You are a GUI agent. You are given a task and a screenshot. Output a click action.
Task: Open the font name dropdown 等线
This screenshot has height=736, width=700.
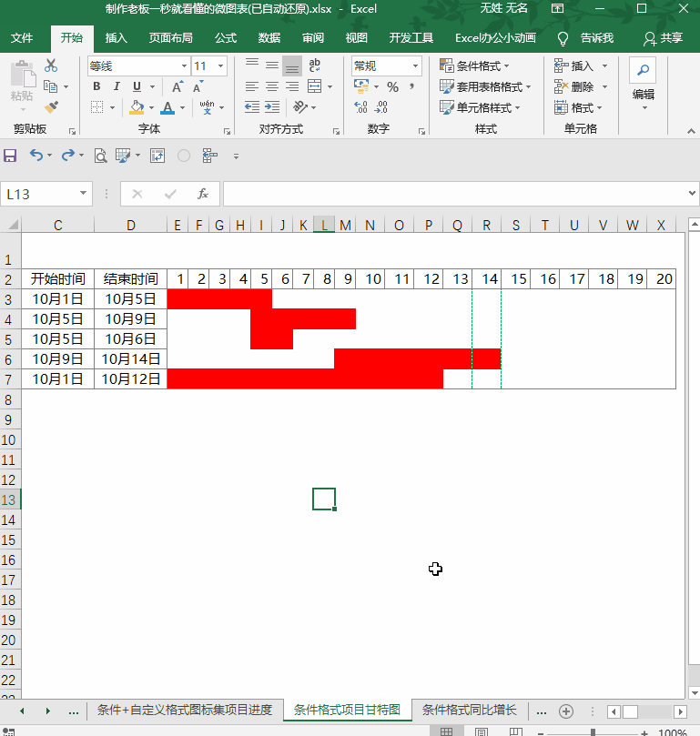click(x=184, y=66)
